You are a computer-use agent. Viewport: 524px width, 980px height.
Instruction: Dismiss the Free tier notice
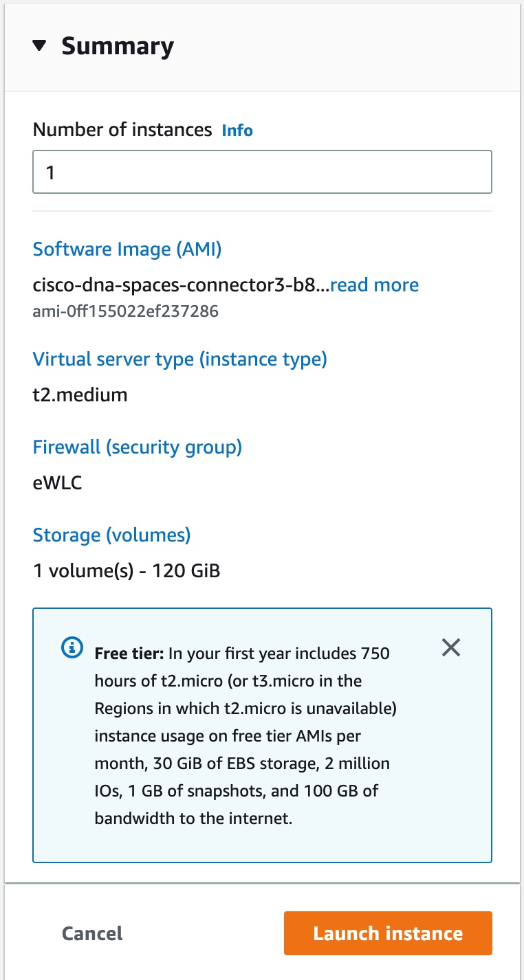point(451,647)
